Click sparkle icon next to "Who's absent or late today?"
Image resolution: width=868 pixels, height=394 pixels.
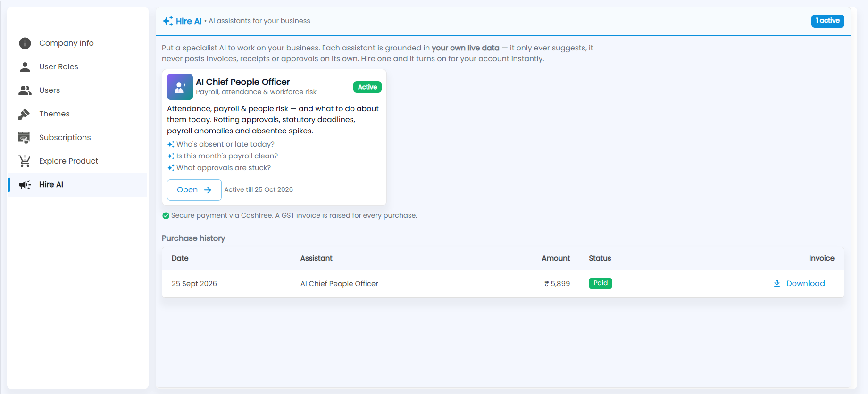(x=171, y=144)
